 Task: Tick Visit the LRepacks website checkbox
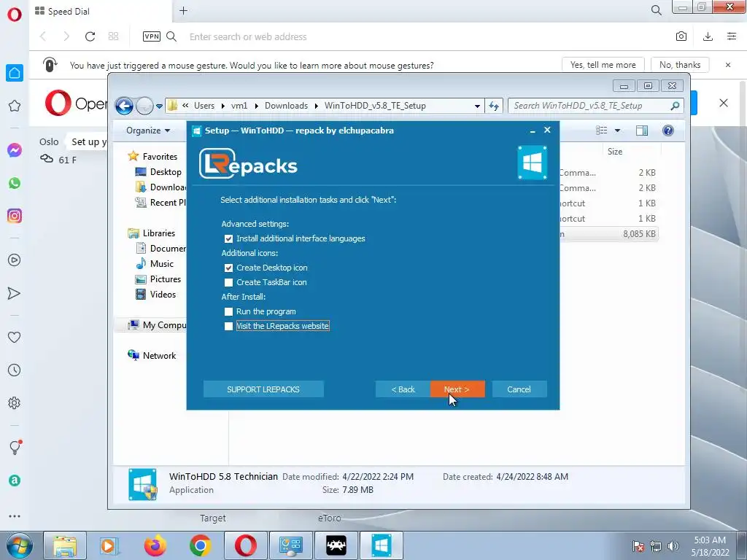(x=228, y=326)
